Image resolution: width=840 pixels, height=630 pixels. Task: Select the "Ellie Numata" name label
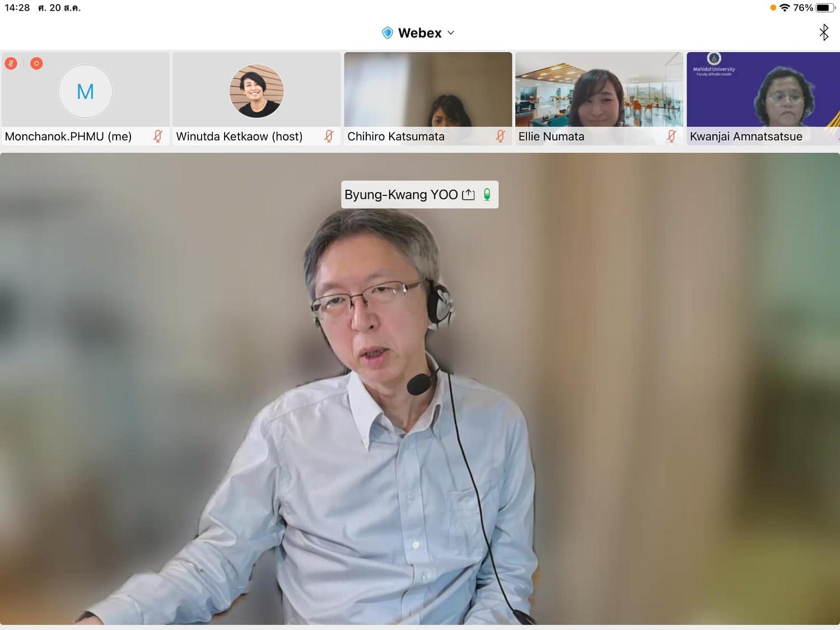pos(552,136)
